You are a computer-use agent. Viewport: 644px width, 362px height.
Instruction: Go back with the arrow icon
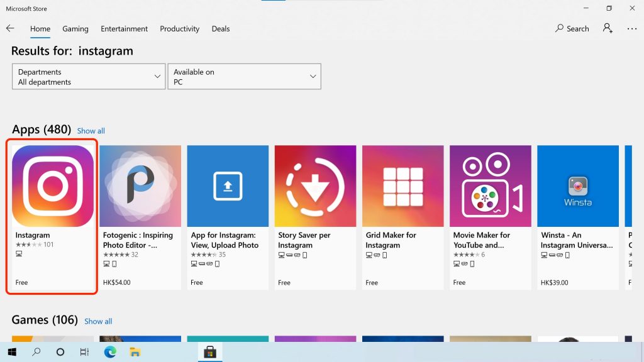point(10,28)
